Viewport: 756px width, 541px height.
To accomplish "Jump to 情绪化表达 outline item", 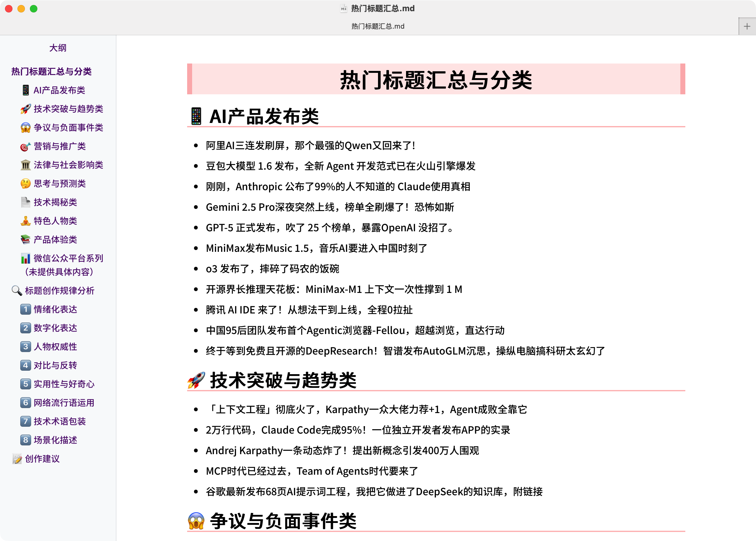I will [55, 309].
